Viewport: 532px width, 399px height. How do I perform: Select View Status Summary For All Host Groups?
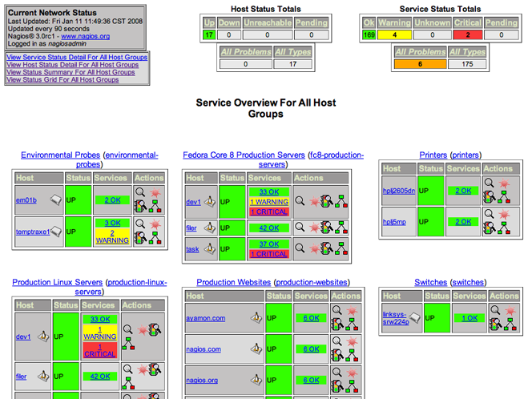point(71,72)
